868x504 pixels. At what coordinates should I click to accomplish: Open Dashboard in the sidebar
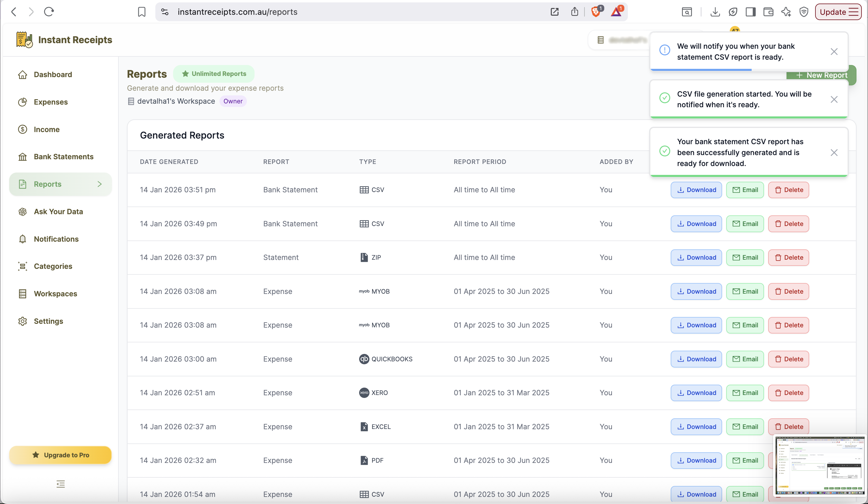(x=60, y=75)
